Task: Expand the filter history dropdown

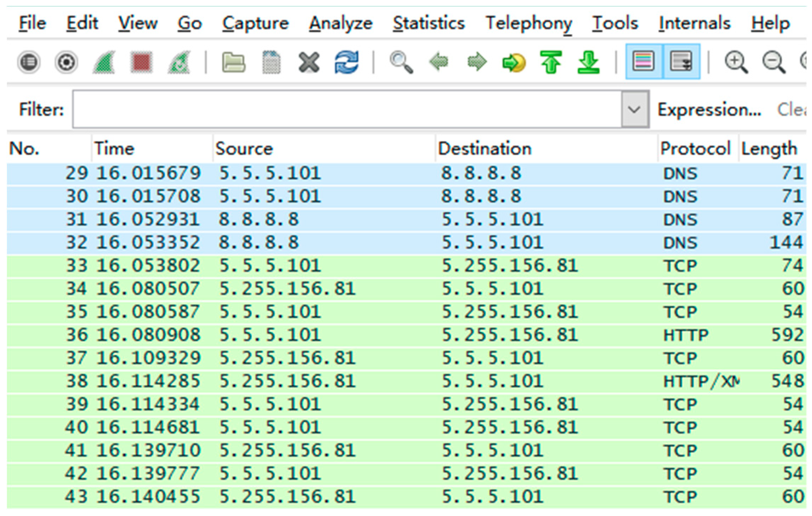Action: [635, 109]
